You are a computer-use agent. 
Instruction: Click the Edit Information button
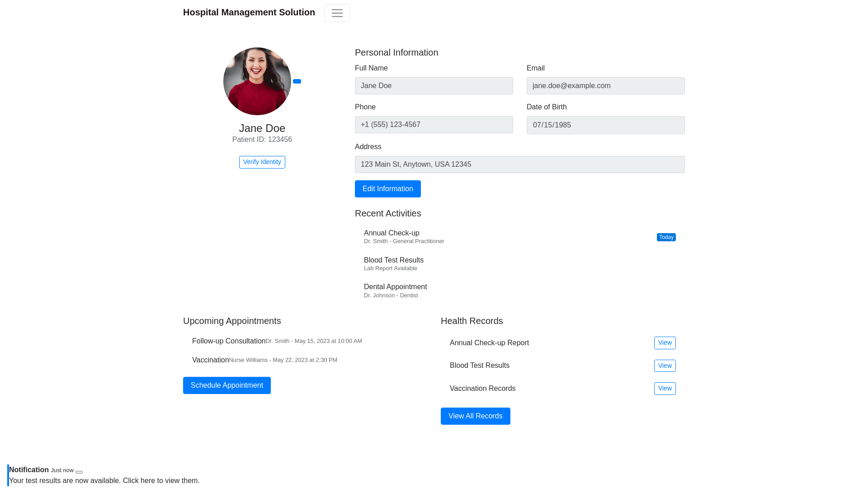[387, 189]
